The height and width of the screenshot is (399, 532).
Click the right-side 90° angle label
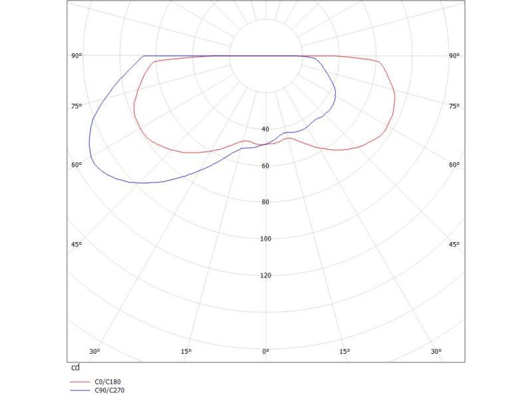pyautogui.click(x=454, y=56)
